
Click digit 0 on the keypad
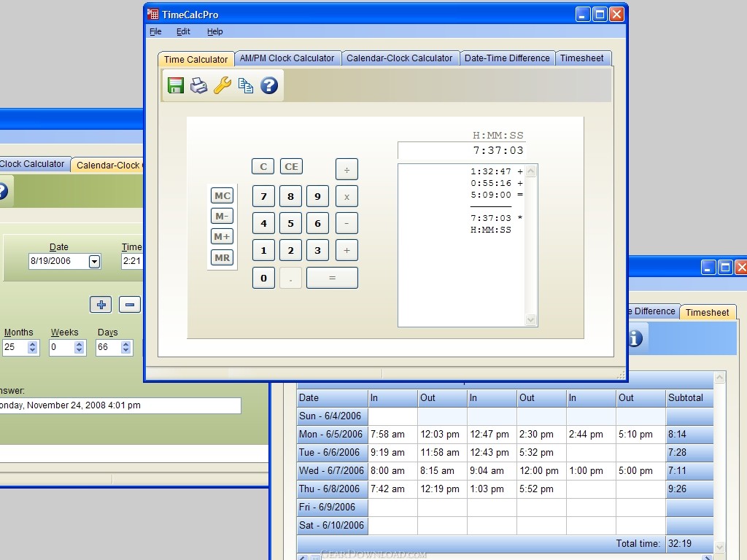263,278
